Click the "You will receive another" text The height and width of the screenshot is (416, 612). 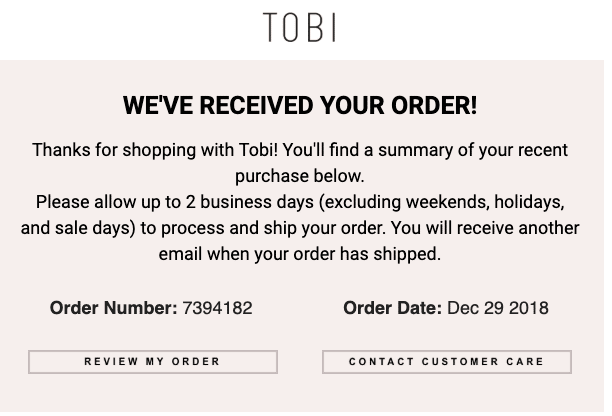tap(487, 228)
